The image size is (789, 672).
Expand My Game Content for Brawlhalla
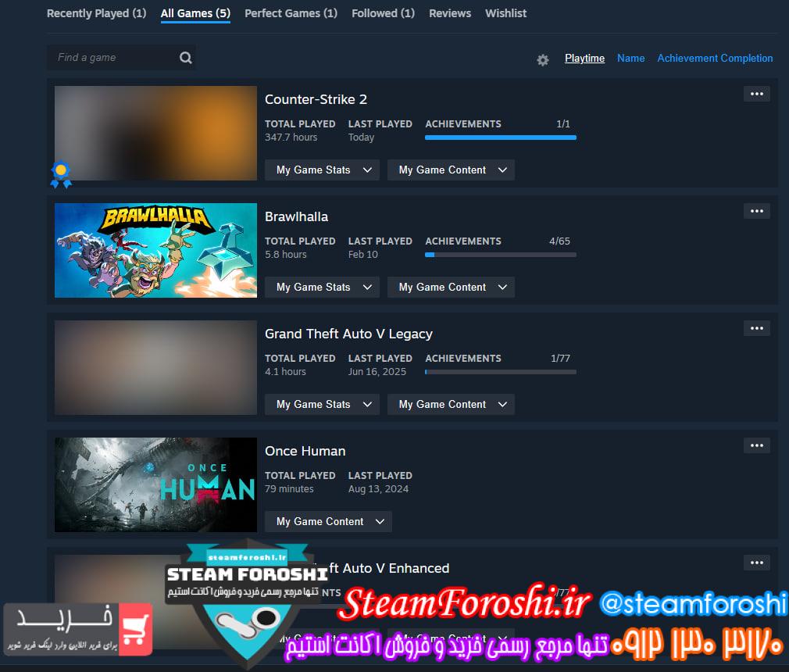451,288
